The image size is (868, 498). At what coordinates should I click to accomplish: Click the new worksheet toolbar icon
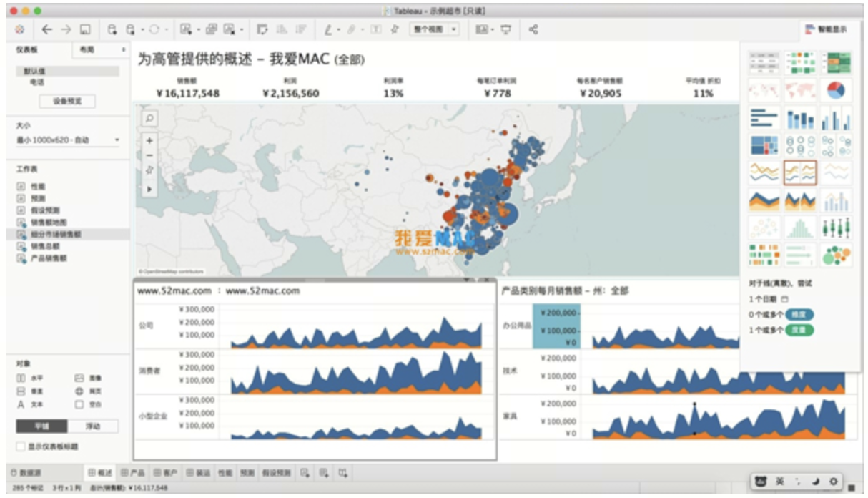[x=186, y=29]
